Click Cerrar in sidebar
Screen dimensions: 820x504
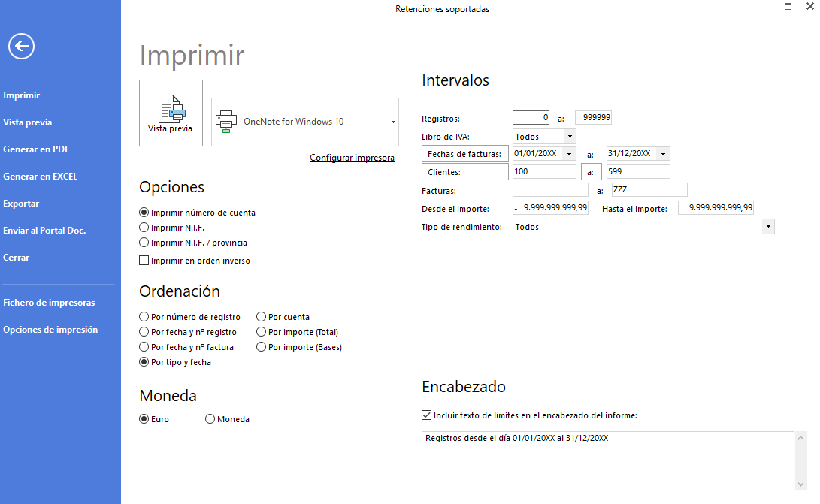pos(17,257)
